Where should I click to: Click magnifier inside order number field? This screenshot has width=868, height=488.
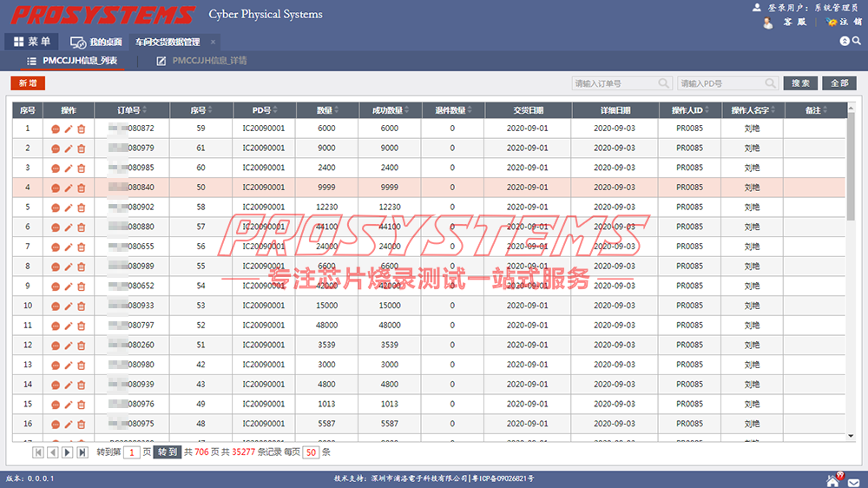(663, 83)
